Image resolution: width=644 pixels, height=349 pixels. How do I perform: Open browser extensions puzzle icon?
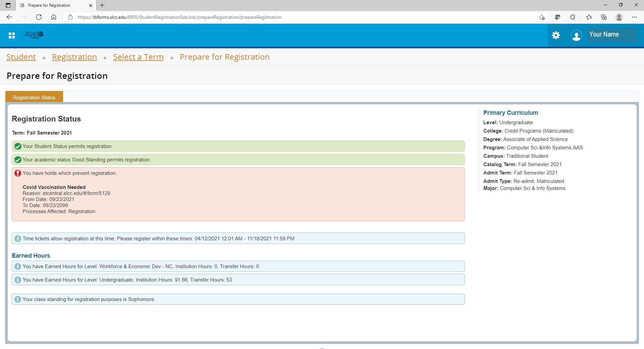click(x=573, y=17)
